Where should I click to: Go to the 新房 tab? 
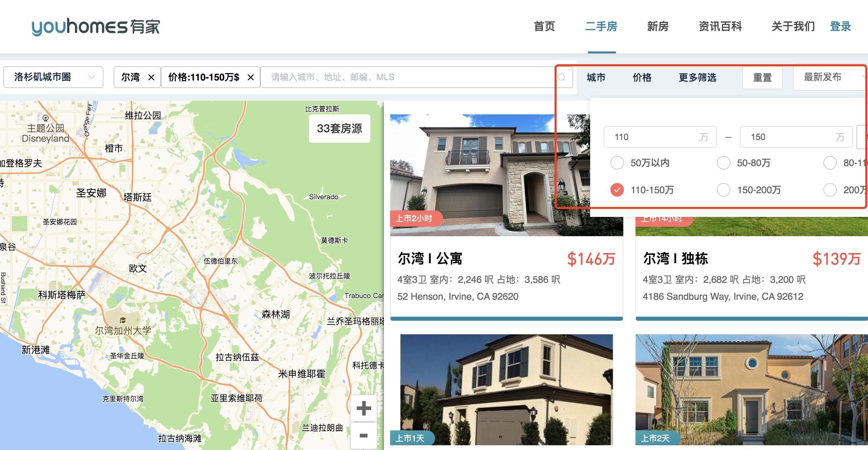[658, 26]
